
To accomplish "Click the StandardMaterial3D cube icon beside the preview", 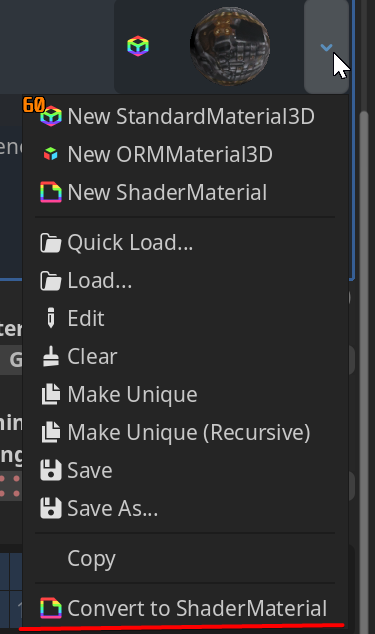I will coord(138,46).
